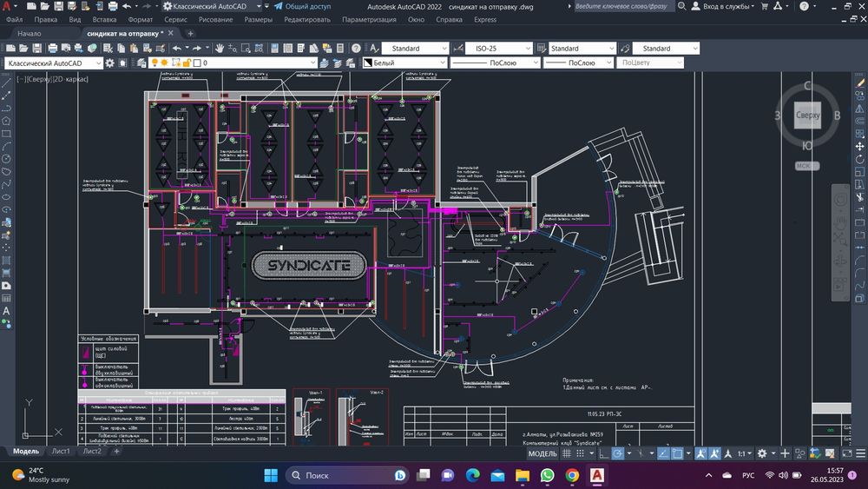Toggle Object Snap Tracking in status bar
Screen dimensions: 868x489
pyautogui.click(x=662, y=453)
